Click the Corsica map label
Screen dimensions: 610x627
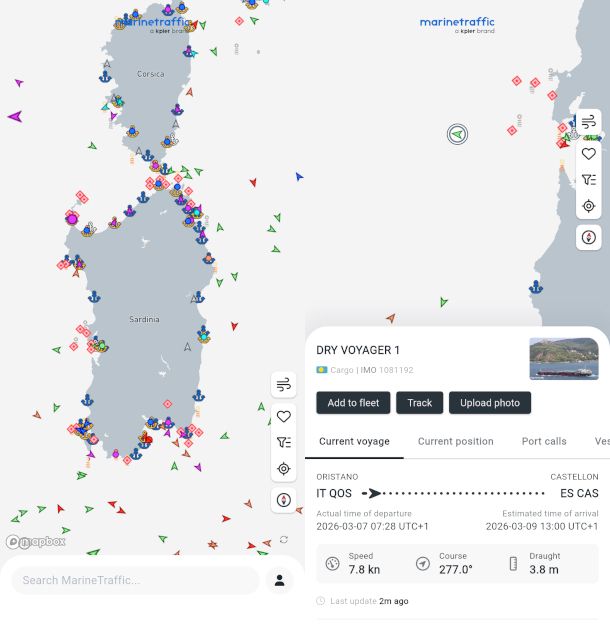150,74
